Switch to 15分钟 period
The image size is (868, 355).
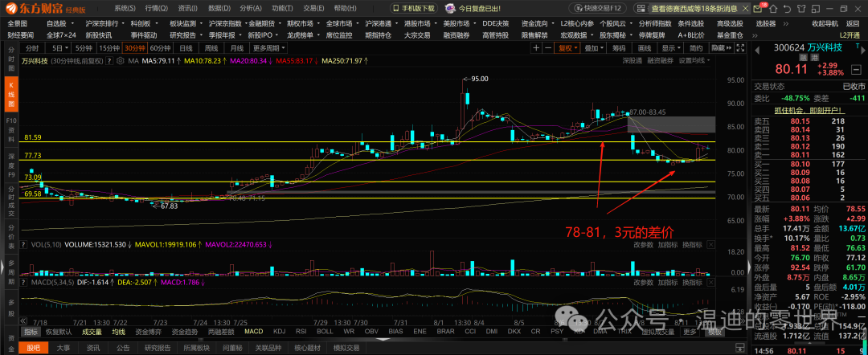click(x=109, y=48)
